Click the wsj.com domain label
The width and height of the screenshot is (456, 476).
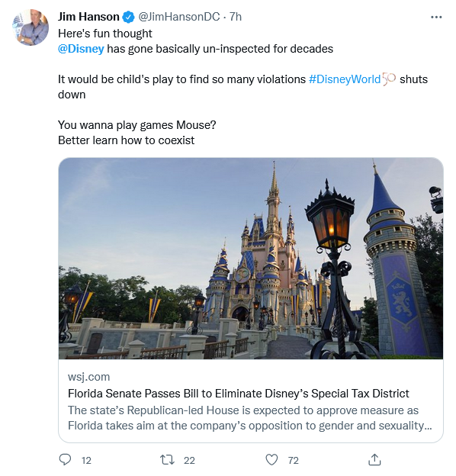[x=89, y=377]
